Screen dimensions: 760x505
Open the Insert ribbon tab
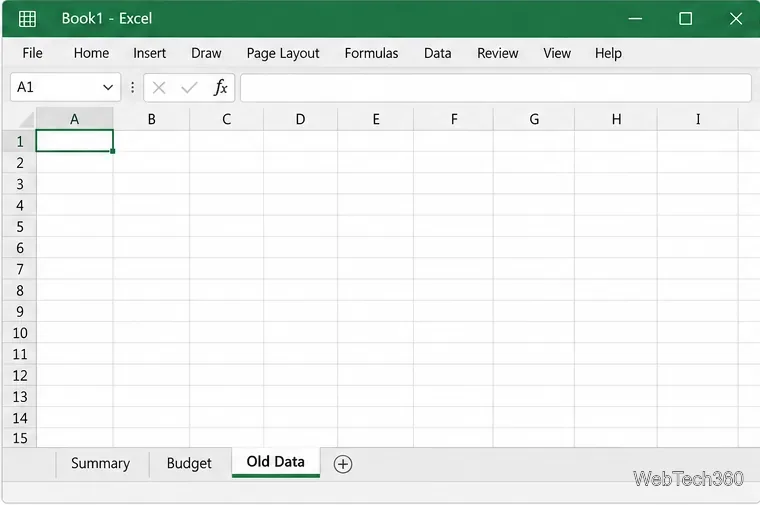pos(149,53)
